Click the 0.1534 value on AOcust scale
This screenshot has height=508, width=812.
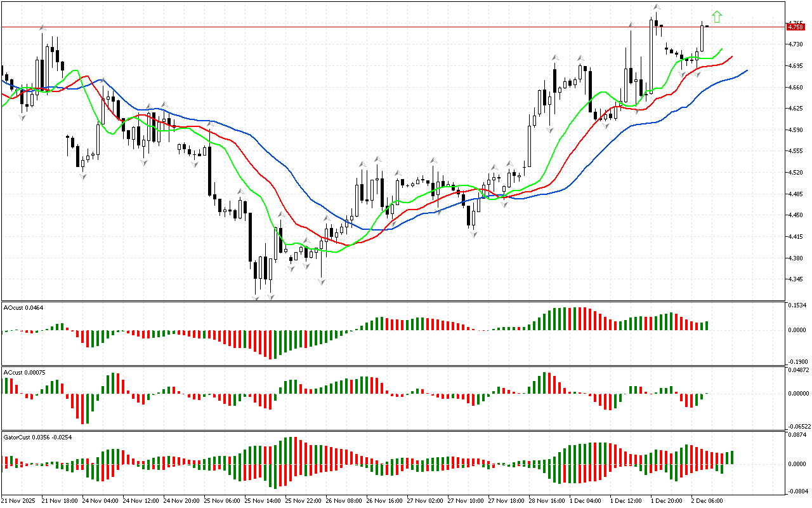pos(797,305)
